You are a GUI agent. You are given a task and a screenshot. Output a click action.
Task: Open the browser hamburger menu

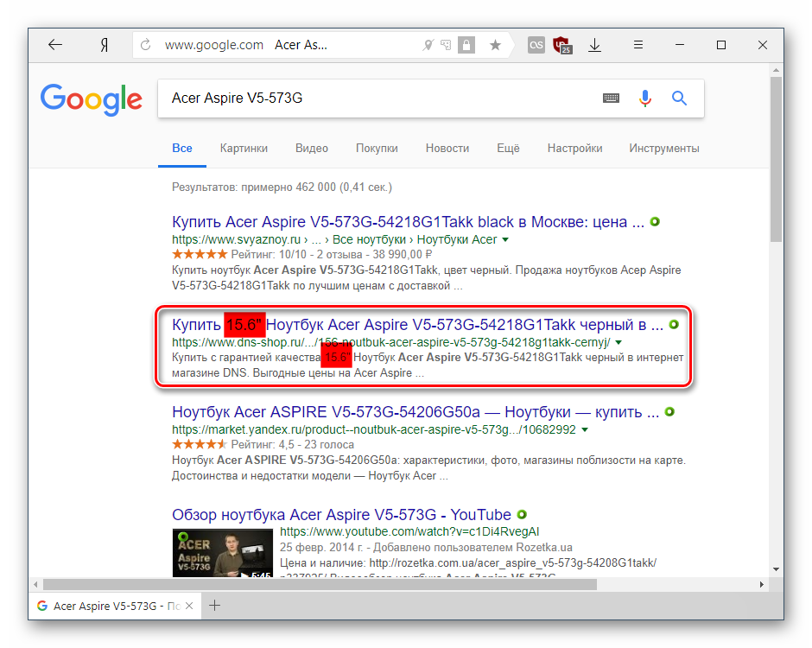638,45
